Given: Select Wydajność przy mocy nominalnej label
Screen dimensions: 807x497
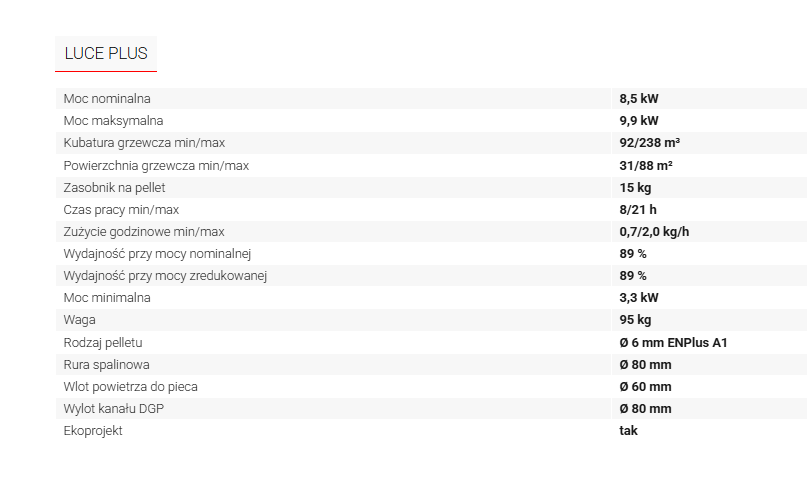Looking at the screenshot, I should pos(157,254).
